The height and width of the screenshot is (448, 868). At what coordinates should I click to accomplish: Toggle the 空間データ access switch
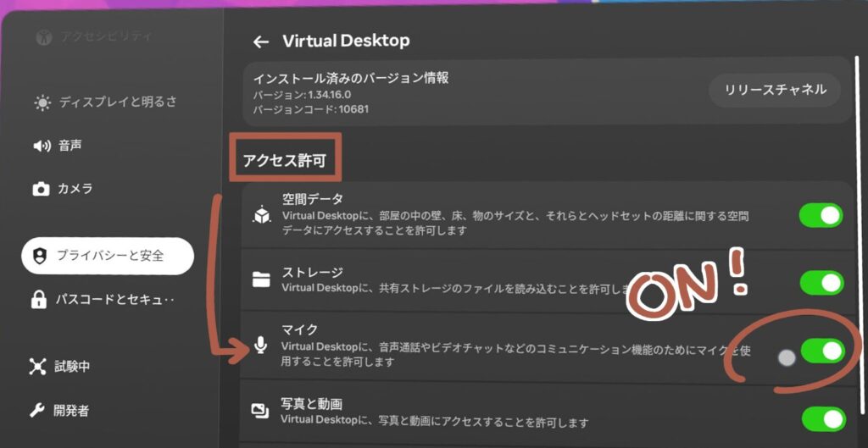(821, 215)
